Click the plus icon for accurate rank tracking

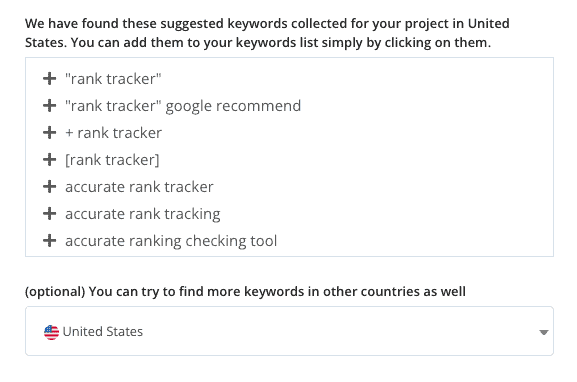49,214
